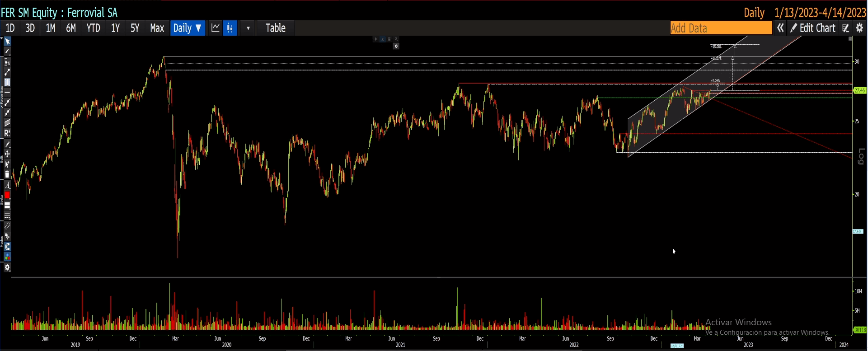Click the mini toolbar list icon
Viewport: 868px width, 351px height.
point(389,39)
